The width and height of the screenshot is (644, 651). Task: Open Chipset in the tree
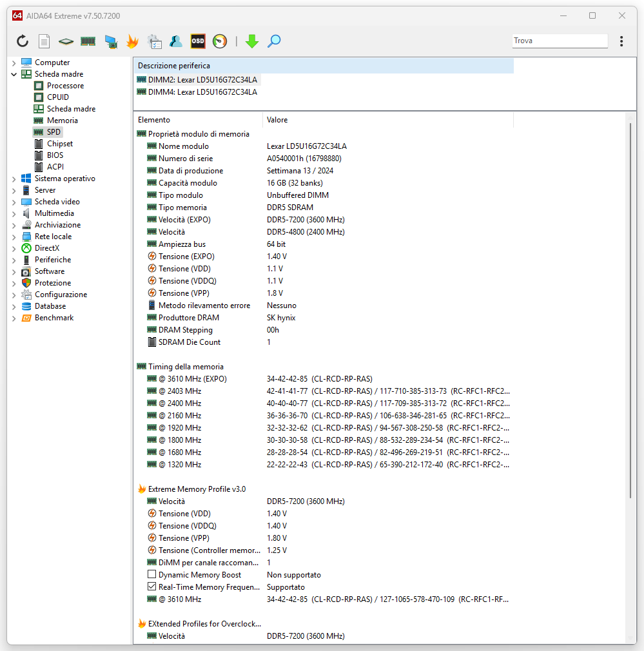[60, 144]
